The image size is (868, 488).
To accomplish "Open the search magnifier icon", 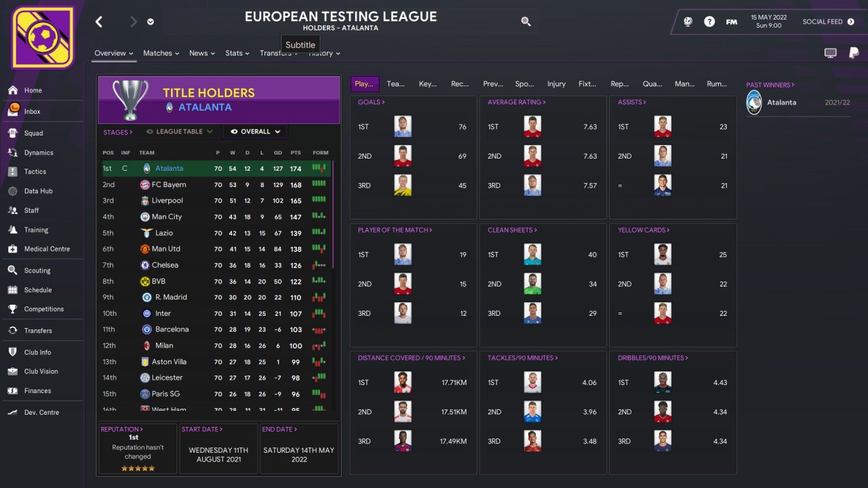I will point(526,22).
